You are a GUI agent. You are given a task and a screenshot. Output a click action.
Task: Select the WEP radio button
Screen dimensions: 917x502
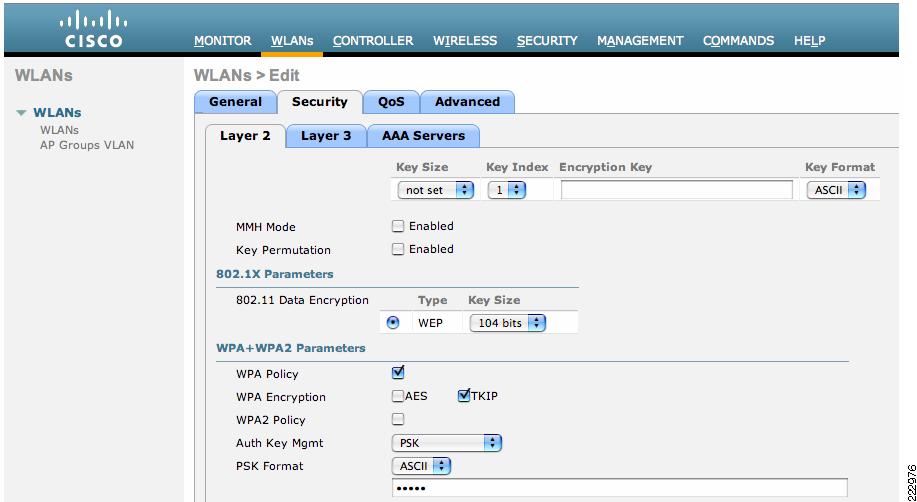tap(393, 322)
